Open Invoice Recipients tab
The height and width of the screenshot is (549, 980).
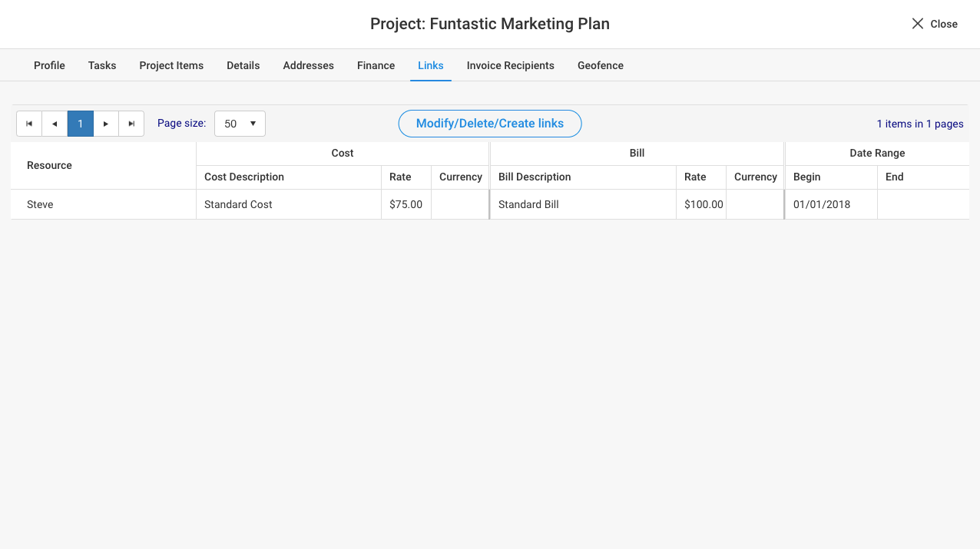pyautogui.click(x=511, y=65)
